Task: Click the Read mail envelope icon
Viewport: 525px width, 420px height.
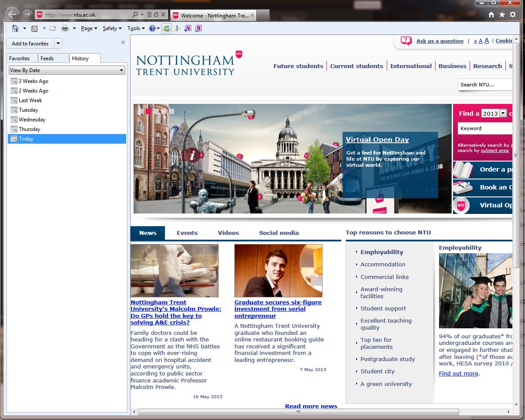Action: coord(53,28)
